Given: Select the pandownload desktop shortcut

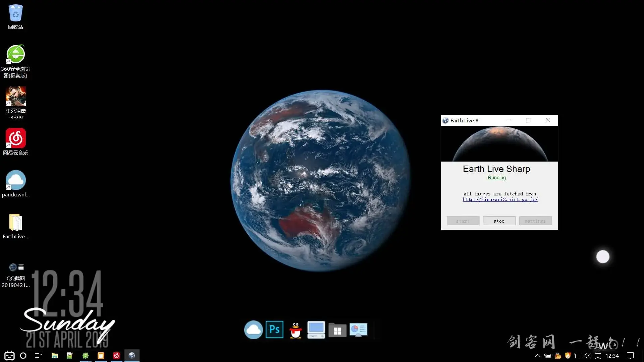Looking at the screenshot, I should (x=15, y=184).
